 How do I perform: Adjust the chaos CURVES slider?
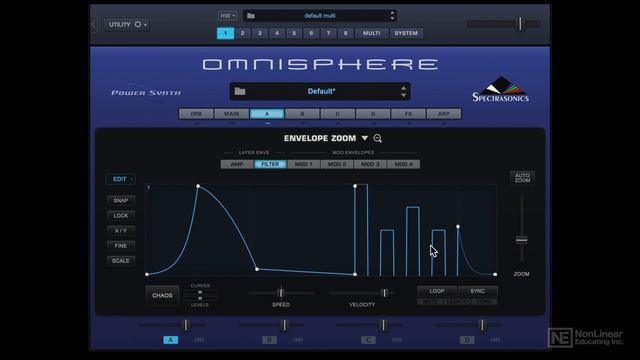(x=200, y=292)
